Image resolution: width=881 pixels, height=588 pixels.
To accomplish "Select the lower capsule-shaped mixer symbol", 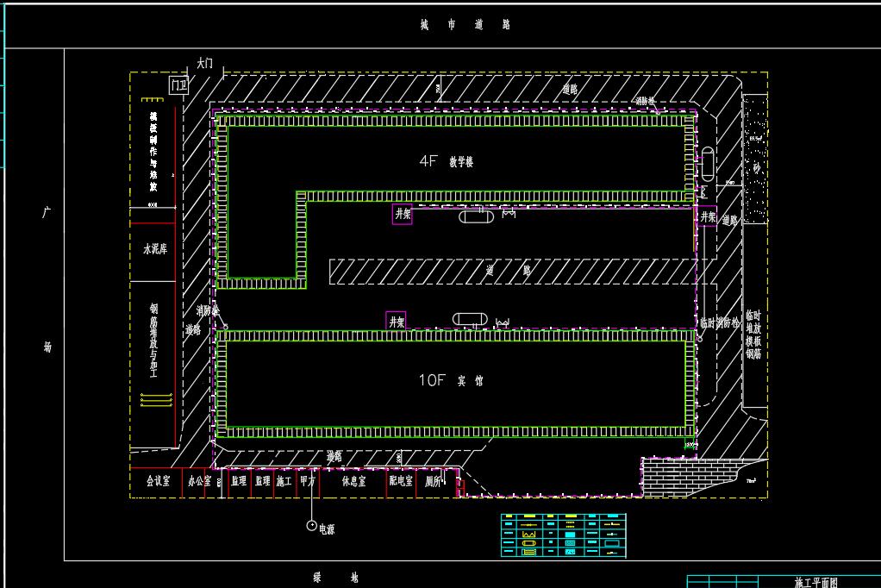I will [470, 320].
